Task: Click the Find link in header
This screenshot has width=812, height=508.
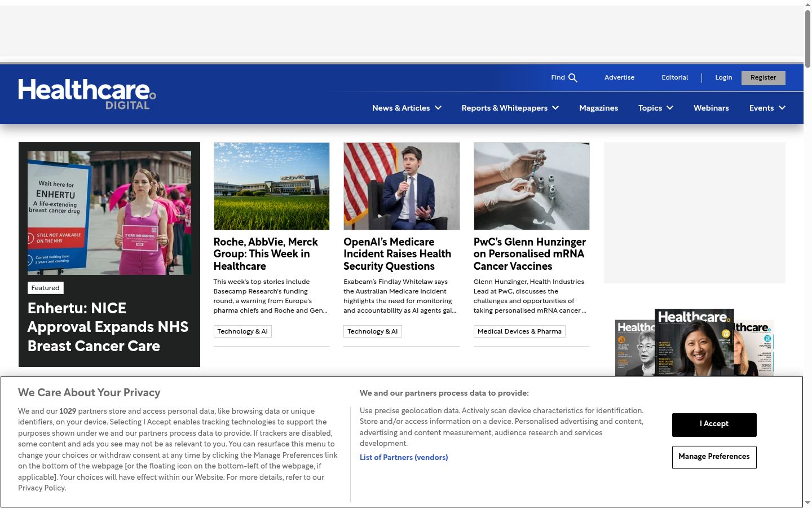Action: (558, 78)
